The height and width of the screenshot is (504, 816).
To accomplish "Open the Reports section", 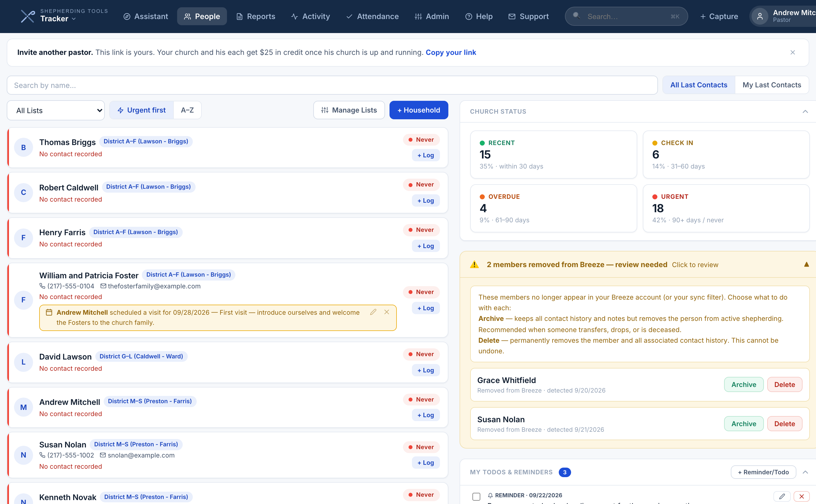I will [256, 16].
